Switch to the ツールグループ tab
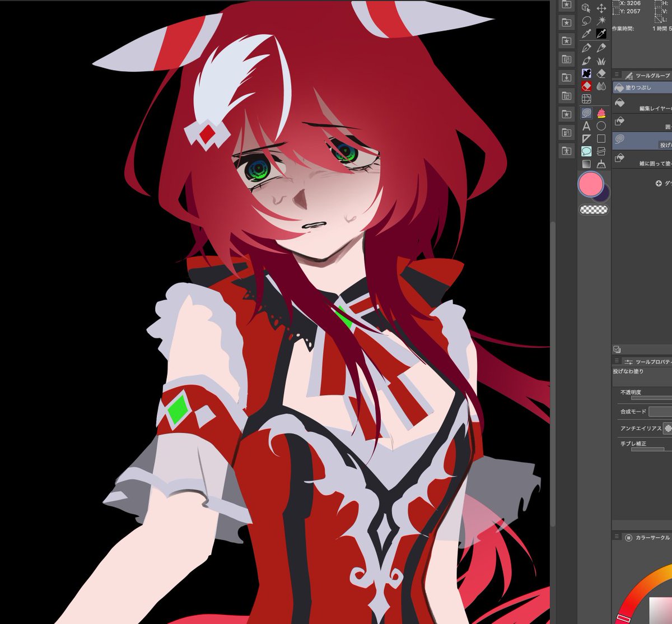672x624 pixels. (x=647, y=75)
